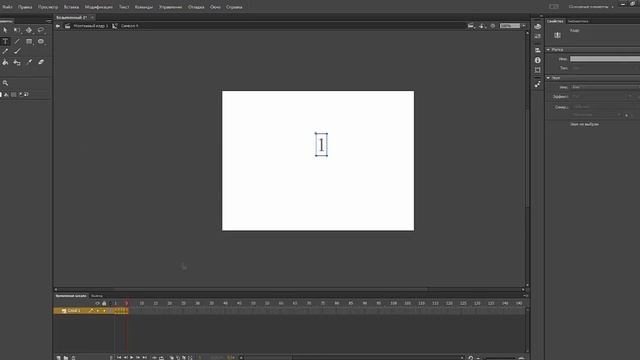
Task: Open the sound Эффект dropdown
Action: point(602,96)
